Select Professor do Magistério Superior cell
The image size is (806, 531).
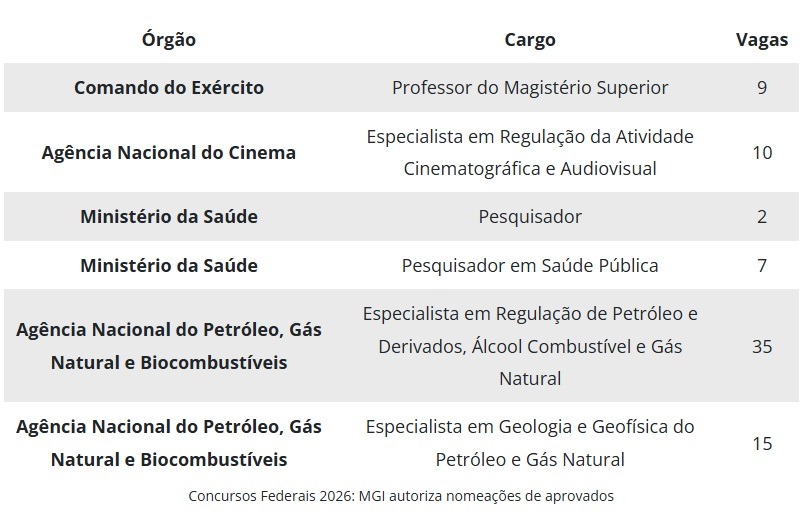[x=530, y=87]
